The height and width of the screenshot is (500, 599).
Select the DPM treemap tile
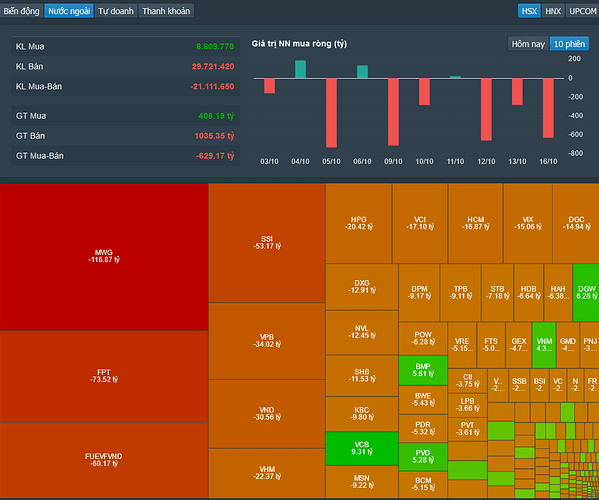(x=419, y=293)
